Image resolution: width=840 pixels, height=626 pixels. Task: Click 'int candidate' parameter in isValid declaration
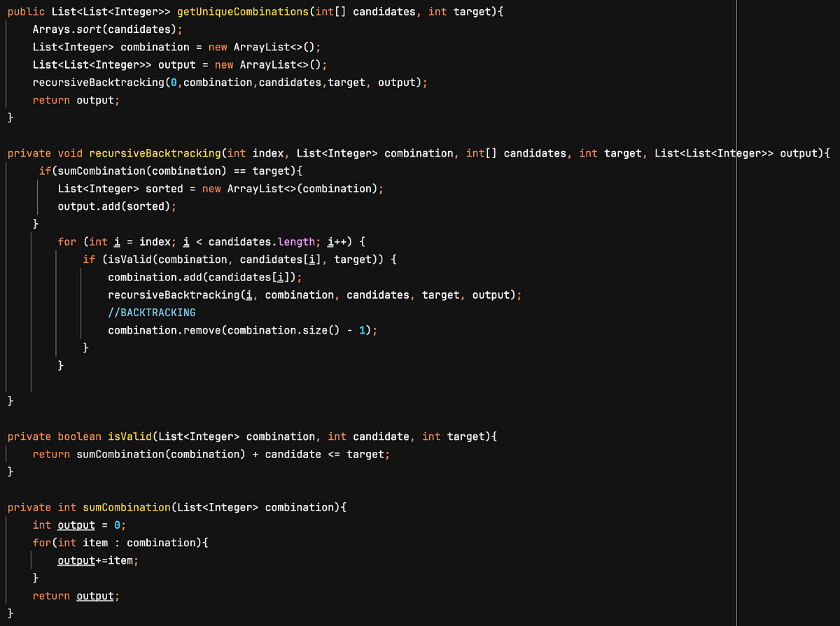pyautogui.click(x=368, y=436)
